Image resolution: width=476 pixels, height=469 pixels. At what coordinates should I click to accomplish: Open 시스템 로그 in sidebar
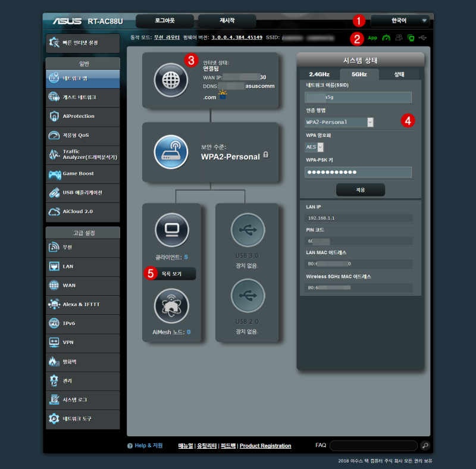83,400
